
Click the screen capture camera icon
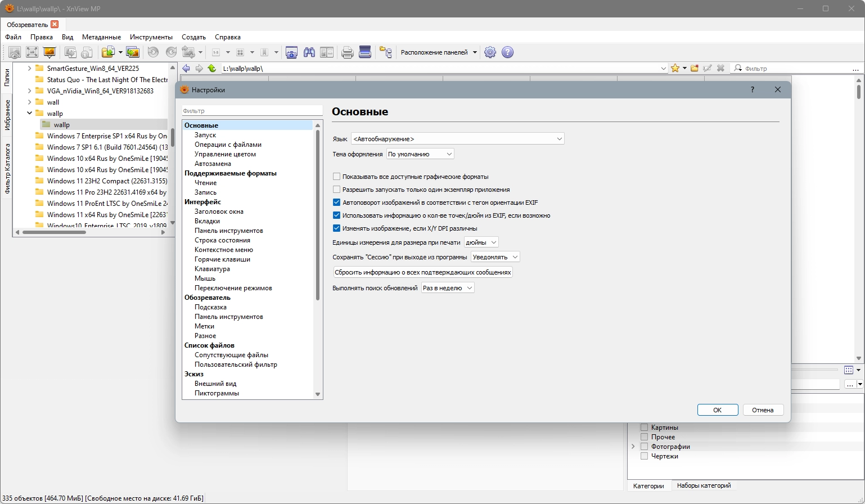pyautogui.click(x=291, y=52)
